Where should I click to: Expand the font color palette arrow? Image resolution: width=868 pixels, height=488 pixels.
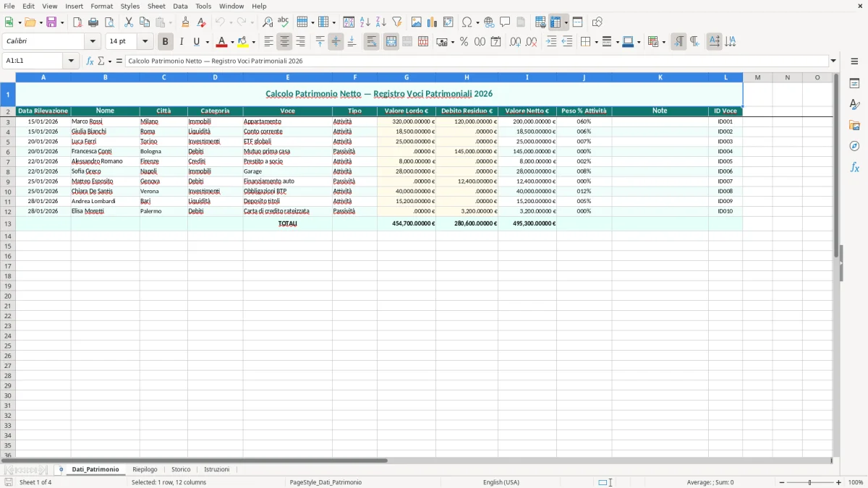point(232,42)
